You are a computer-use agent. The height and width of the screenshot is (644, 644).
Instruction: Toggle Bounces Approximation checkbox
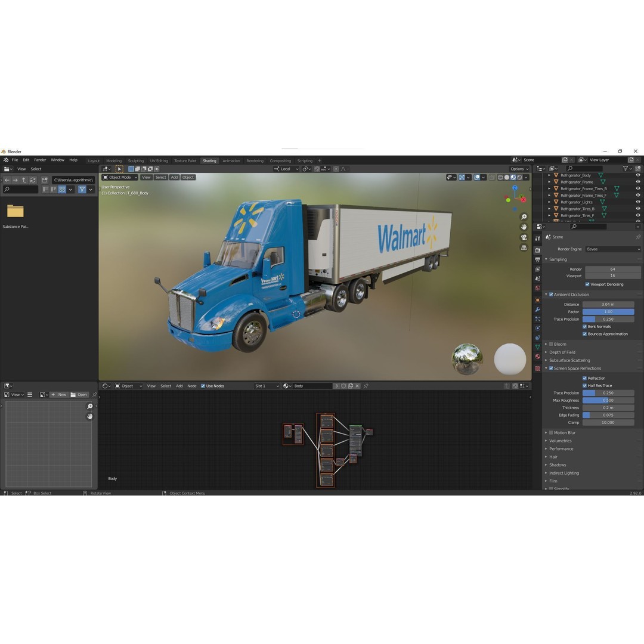pos(584,334)
